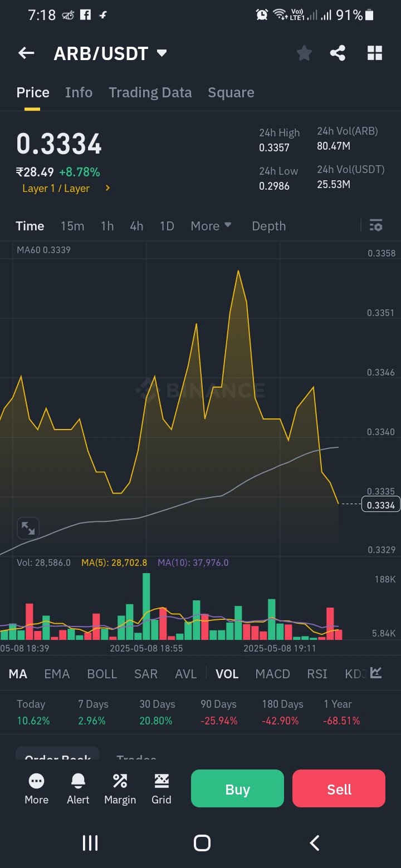401x868 pixels.
Task: Tap the More icon in the bottom bar
Action: click(x=37, y=788)
